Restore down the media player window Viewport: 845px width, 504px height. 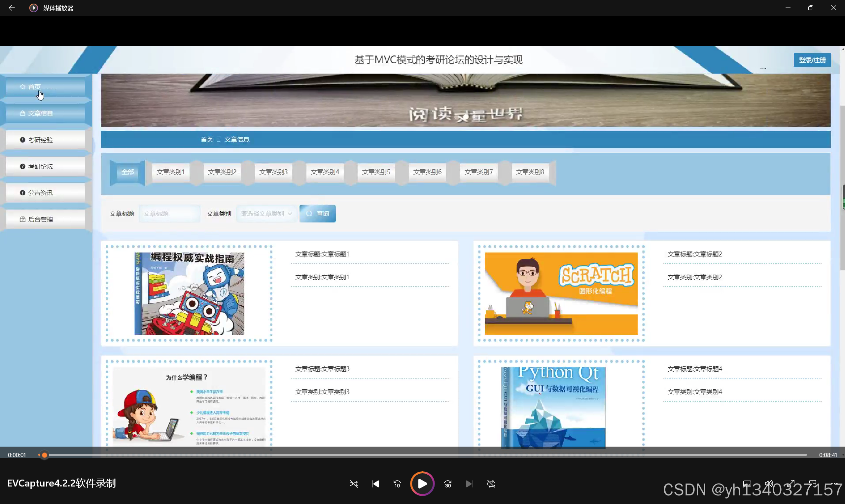pos(810,8)
